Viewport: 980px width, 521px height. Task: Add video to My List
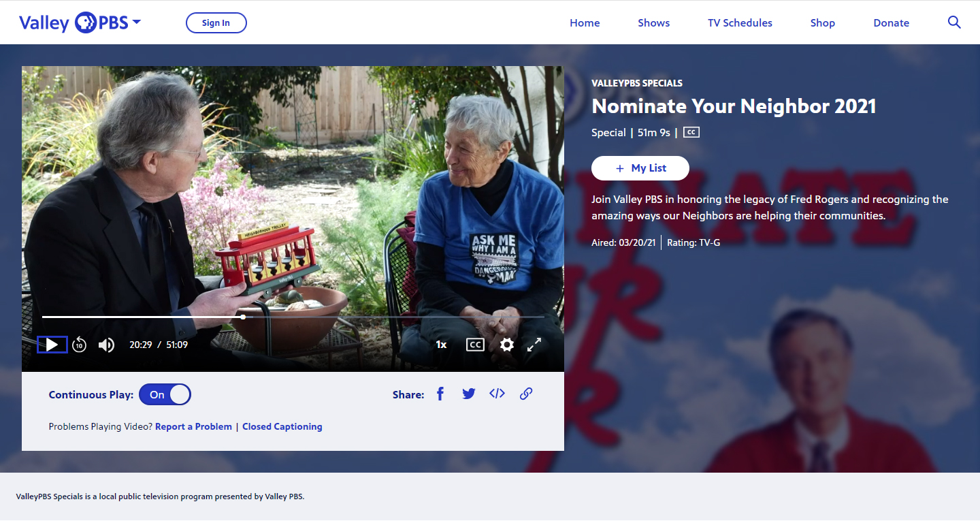coord(640,168)
